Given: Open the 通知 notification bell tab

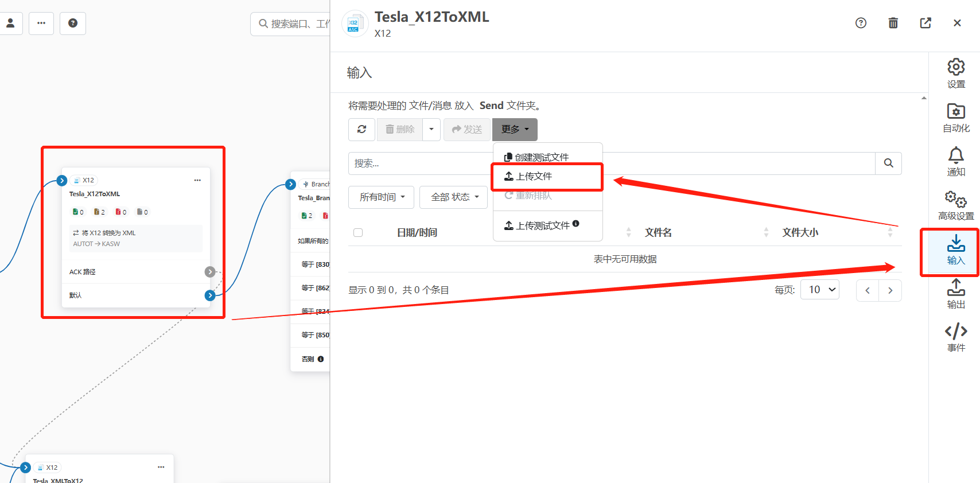Looking at the screenshot, I should 955,161.
